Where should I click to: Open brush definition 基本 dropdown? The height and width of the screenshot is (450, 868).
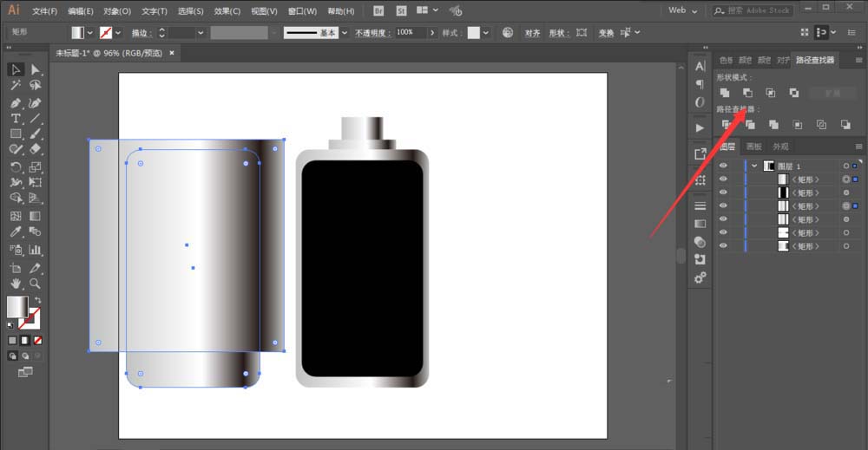click(345, 33)
